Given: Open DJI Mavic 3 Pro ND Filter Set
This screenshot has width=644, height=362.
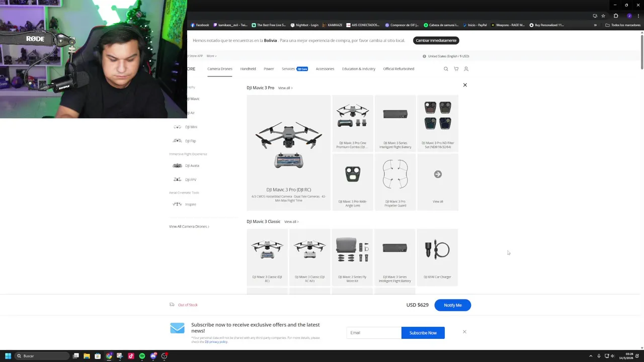Looking at the screenshot, I should (438, 123).
